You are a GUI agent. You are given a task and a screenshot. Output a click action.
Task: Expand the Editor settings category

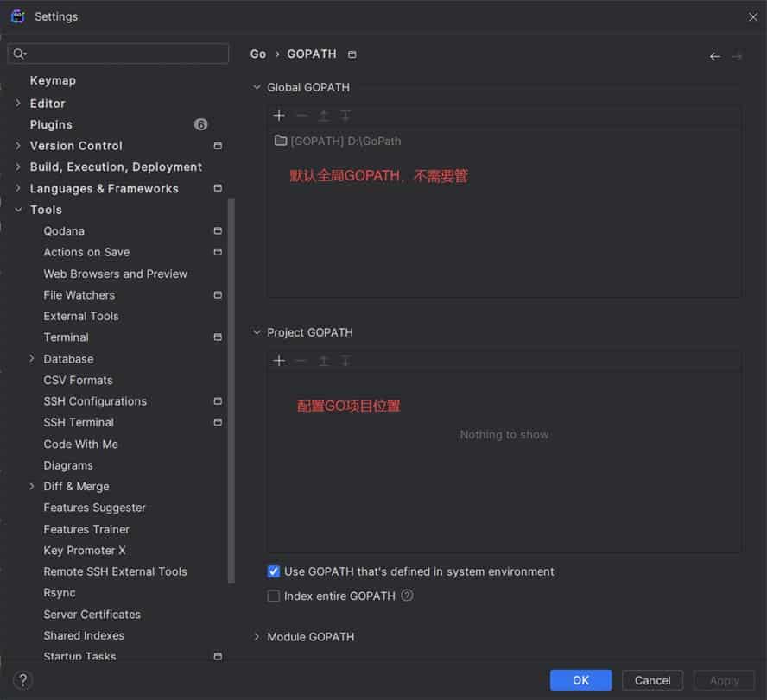[18, 104]
